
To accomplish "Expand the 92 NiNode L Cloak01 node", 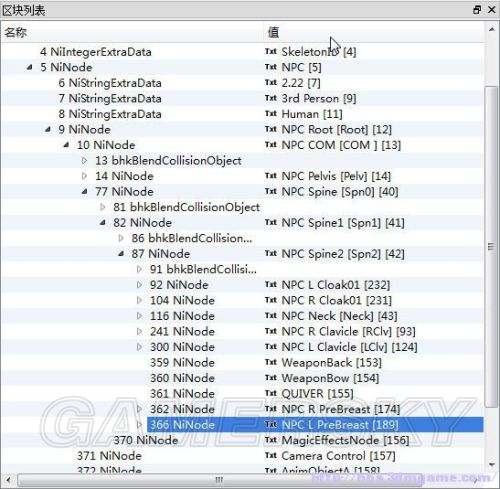I will (x=139, y=285).
